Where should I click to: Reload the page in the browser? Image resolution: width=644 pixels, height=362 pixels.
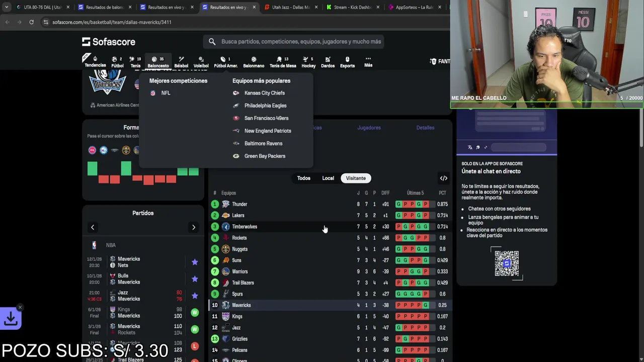[x=31, y=22]
